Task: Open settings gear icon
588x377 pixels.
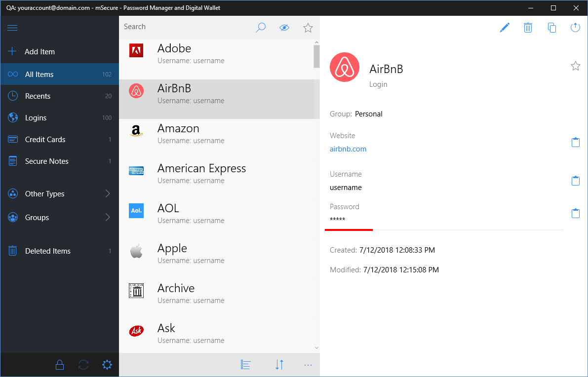Action: click(x=107, y=365)
